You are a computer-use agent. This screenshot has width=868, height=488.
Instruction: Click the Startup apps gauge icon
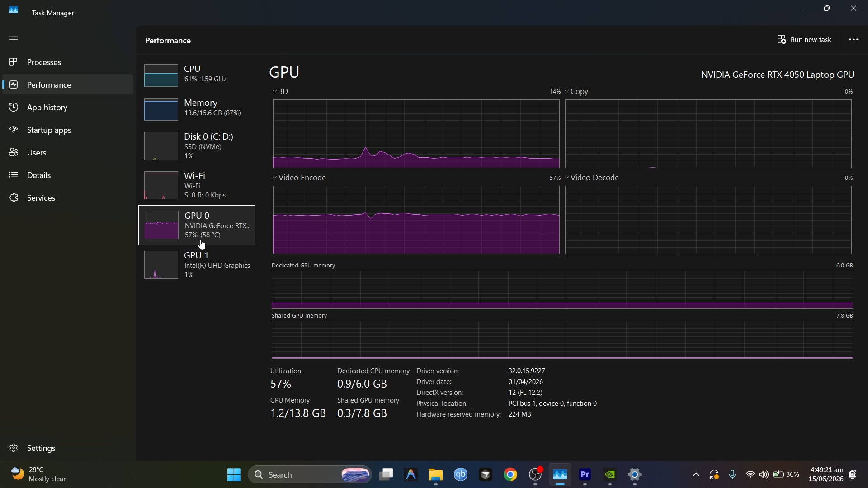[x=14, y=130]
